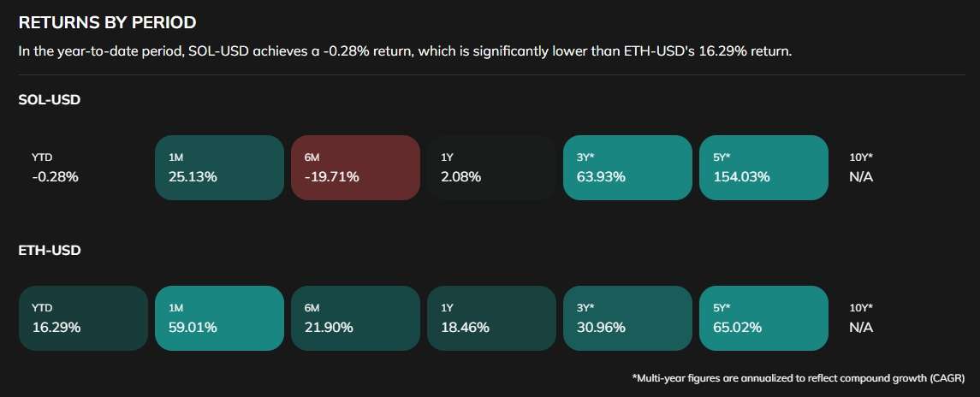Click the year-to-date summary sentence
Image resolution: width=980 pixels, height=397 pixels.
pos(405,51)
